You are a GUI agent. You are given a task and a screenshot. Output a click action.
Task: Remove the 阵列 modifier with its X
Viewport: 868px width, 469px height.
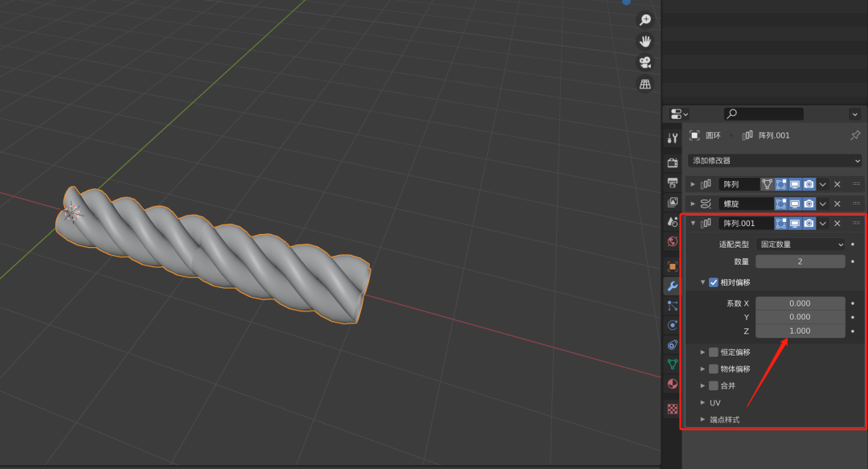[x=837, y=184]
